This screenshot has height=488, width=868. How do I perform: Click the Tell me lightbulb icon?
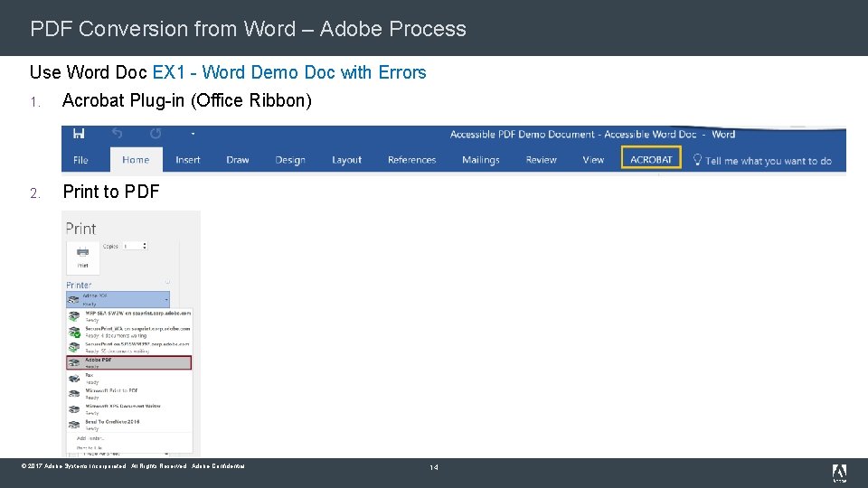pos(697,160)
